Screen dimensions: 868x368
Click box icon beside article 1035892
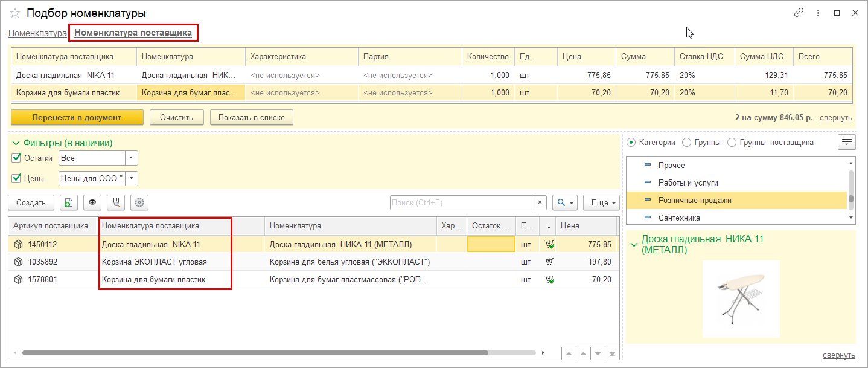[19, 262]
